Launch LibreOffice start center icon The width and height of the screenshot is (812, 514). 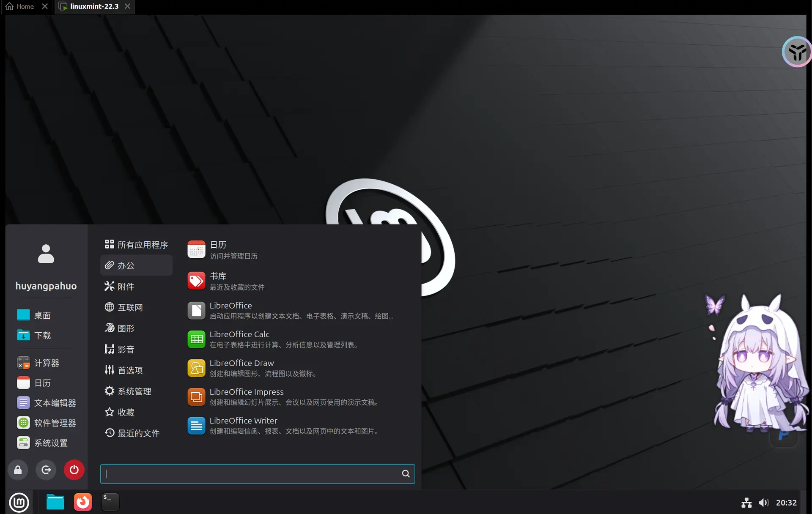coord(196,311)
